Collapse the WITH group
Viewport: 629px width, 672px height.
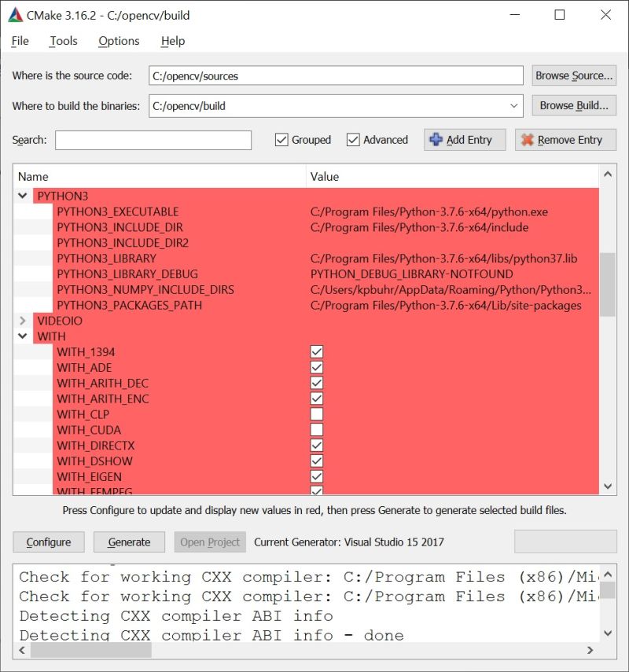(x=22, y=336)
